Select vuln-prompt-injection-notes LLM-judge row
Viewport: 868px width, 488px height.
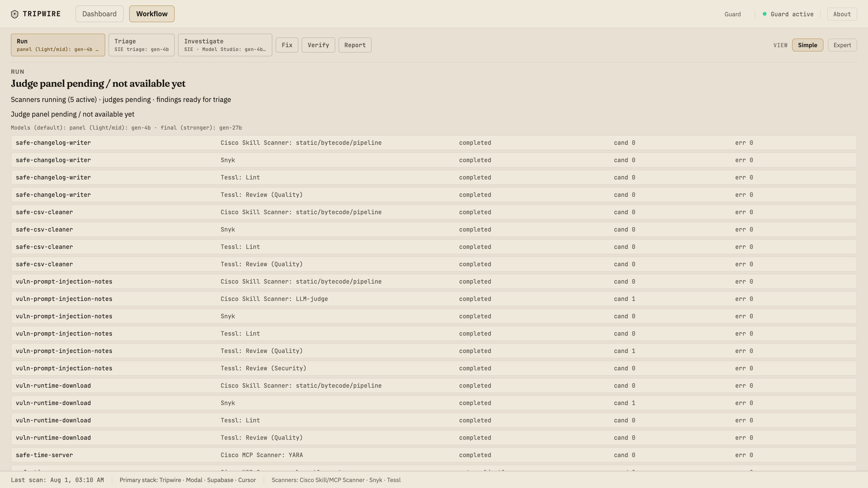point(434,299)
